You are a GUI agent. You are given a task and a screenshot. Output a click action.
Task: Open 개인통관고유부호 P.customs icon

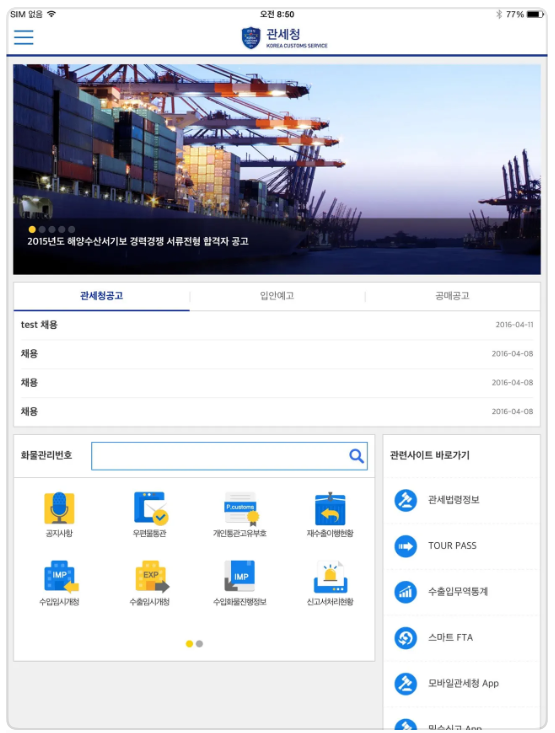coord(241,508)
